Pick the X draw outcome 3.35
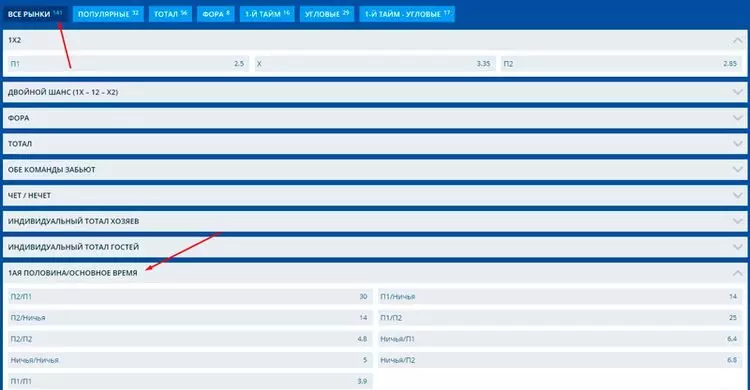This screenshot has height=390, width=750. 375,64
